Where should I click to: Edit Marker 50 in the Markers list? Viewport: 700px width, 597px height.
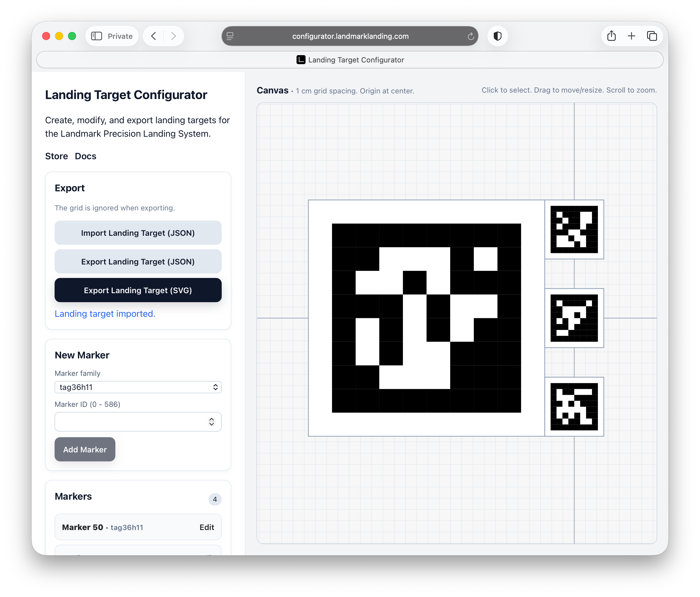pyautogui.click(x=207, y=528)
